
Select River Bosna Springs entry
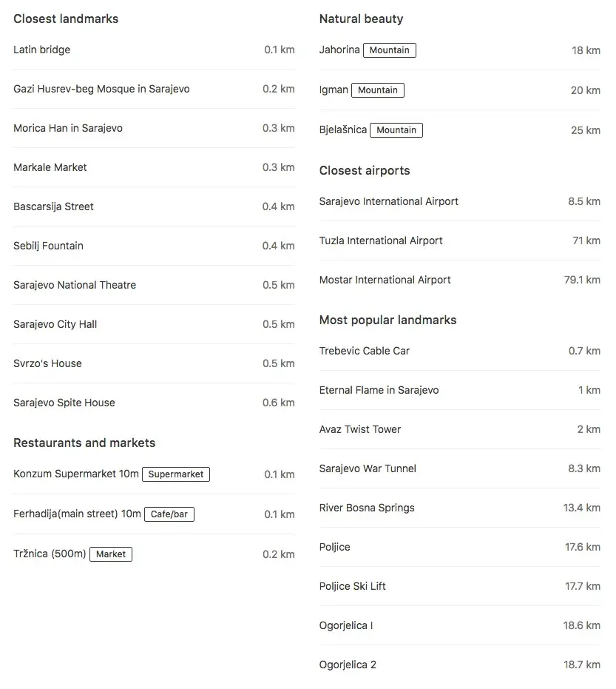pos(460,508)
